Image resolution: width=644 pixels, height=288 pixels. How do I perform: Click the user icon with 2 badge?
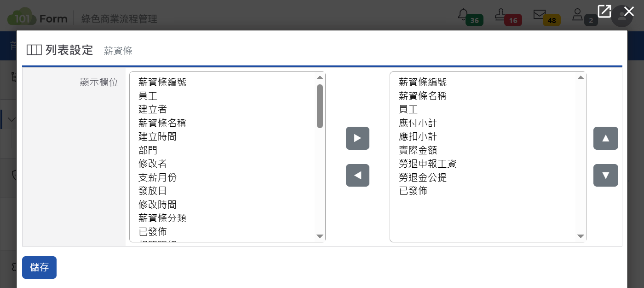tap(577, 14)
